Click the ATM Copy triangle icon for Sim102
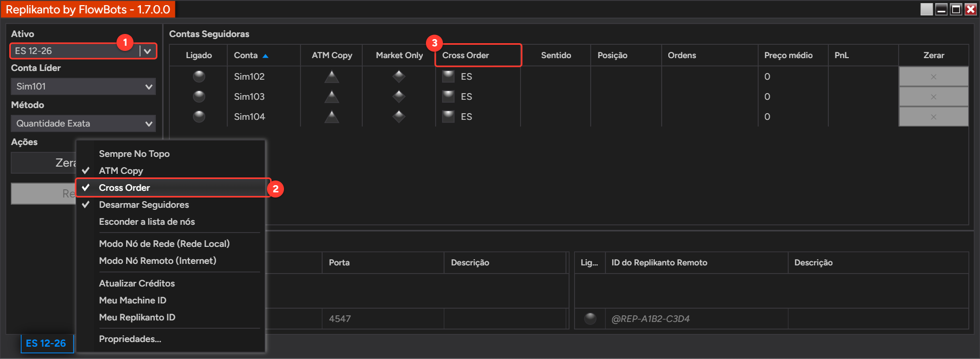Image resolution: width=980 pixels, height=359 pixels. coord(332,77)
